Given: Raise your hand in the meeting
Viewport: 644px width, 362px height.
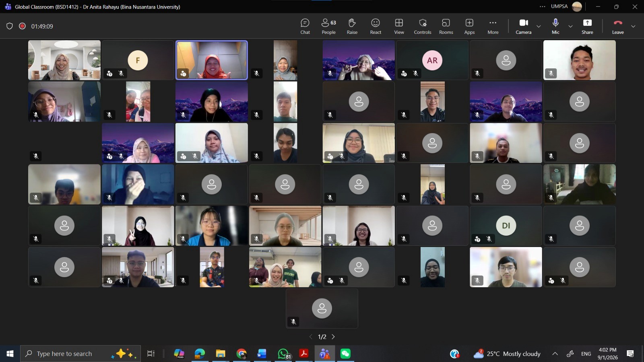Looking at the screenshot, I should point(352,26).
